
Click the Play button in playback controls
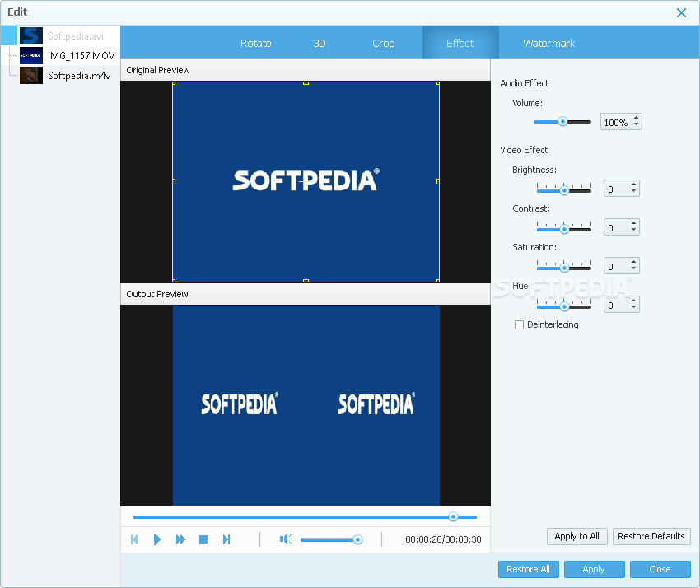click(x=157, y=539)
